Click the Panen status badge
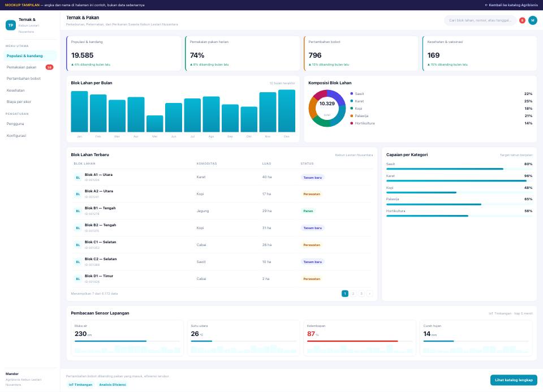 308,211
